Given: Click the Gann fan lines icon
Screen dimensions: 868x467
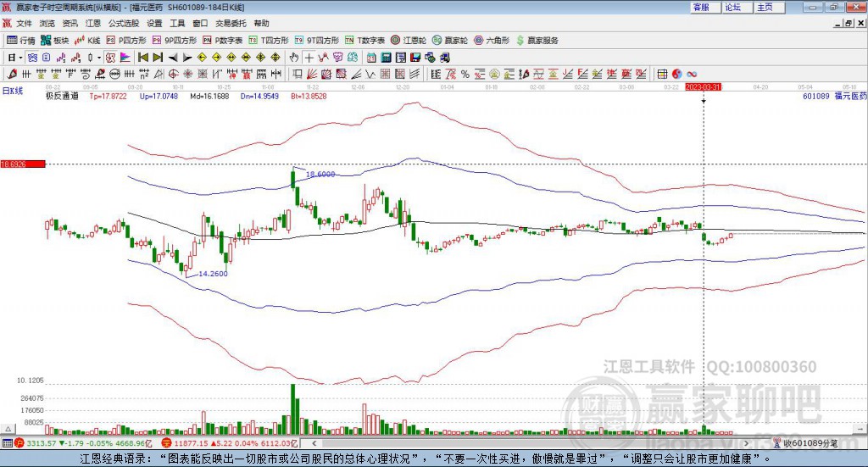Looking at the screenshot, I should point(311,74).
